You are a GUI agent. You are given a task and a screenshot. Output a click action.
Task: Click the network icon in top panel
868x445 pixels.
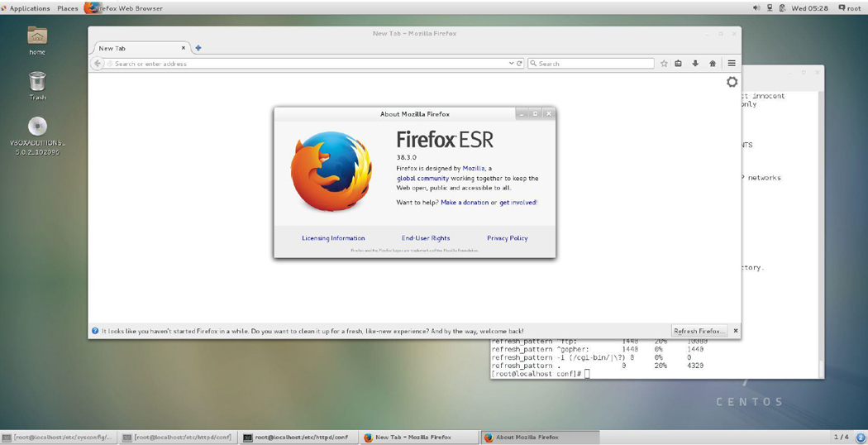pos(770,7)
